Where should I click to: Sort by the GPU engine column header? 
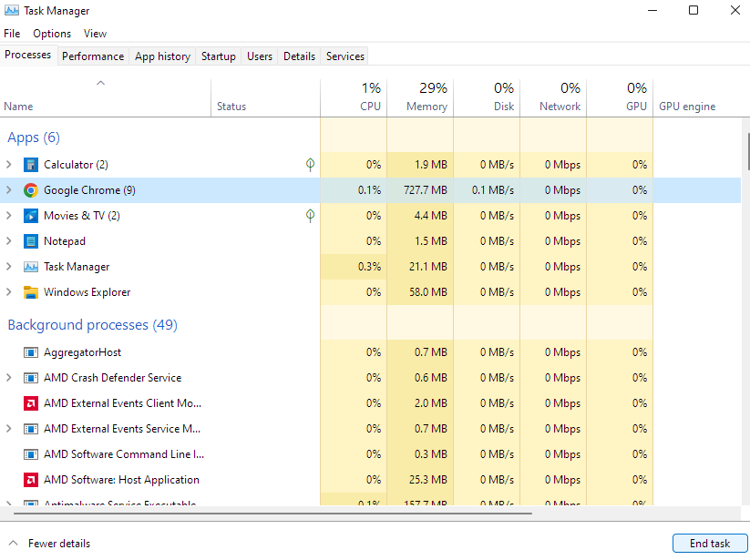click(696, 98)
